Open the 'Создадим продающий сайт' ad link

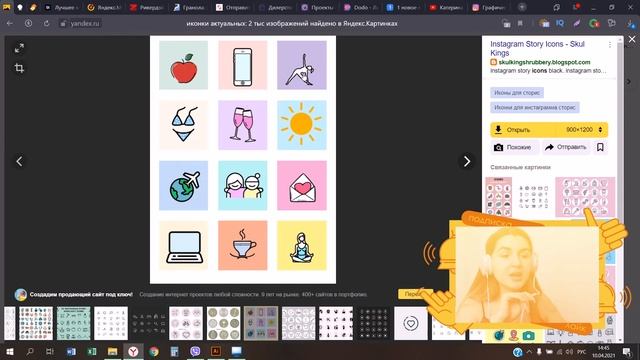[x=81, y=294]
